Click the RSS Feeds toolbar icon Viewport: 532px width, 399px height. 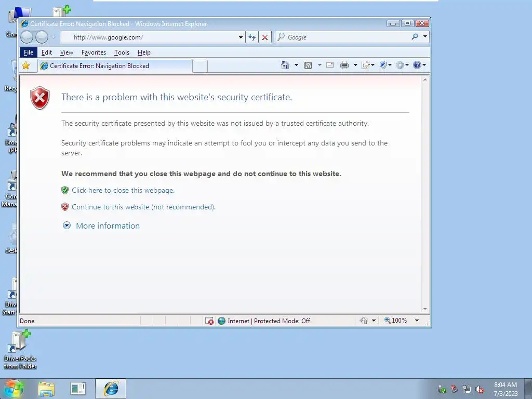[308, 65]
